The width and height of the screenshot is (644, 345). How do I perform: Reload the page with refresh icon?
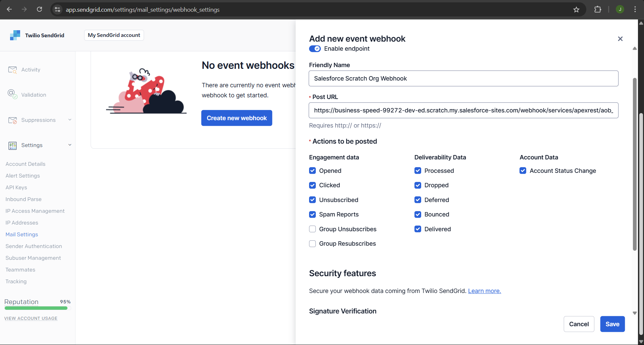pos(39,9)
